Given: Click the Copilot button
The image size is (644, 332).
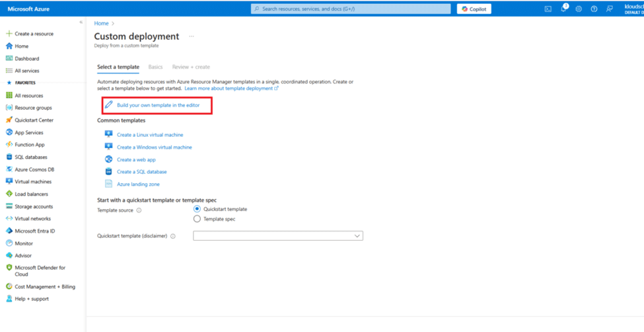Looking at the screenshot, I should (x=474, y=9).
